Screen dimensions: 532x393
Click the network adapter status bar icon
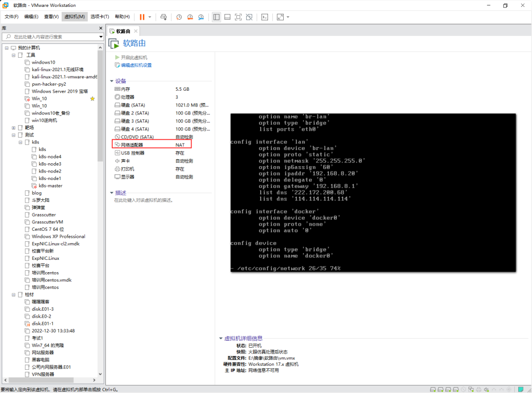(x=471, y=390)
